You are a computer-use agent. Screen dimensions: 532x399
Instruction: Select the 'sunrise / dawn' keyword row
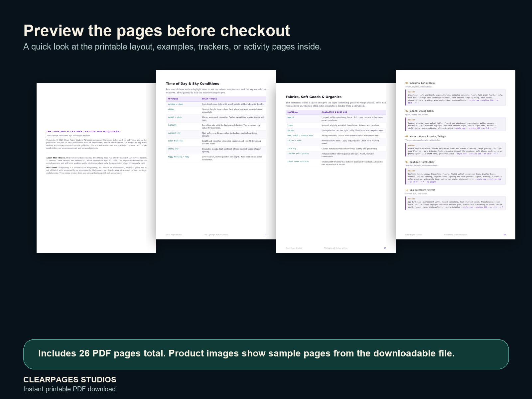point(216,104)
